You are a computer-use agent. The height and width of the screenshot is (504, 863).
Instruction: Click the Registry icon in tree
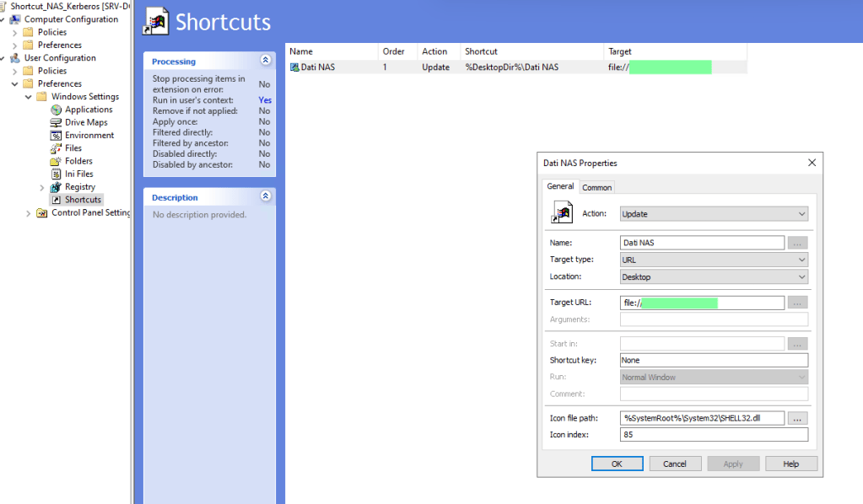tap(56, 187)
